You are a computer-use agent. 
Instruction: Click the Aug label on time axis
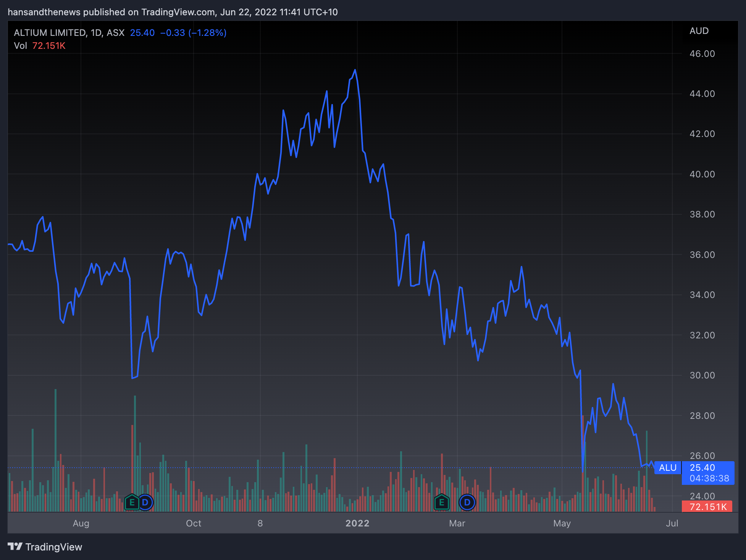point(81,523)
